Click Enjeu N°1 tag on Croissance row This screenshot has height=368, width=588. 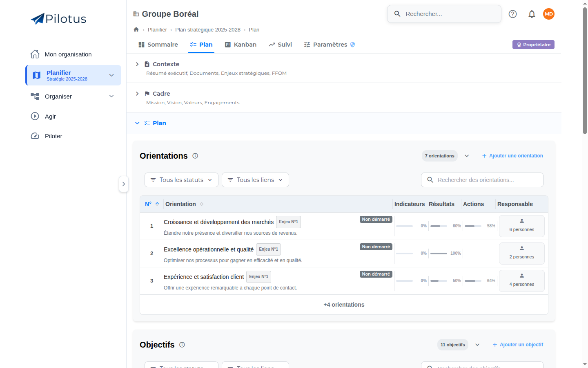288,222
